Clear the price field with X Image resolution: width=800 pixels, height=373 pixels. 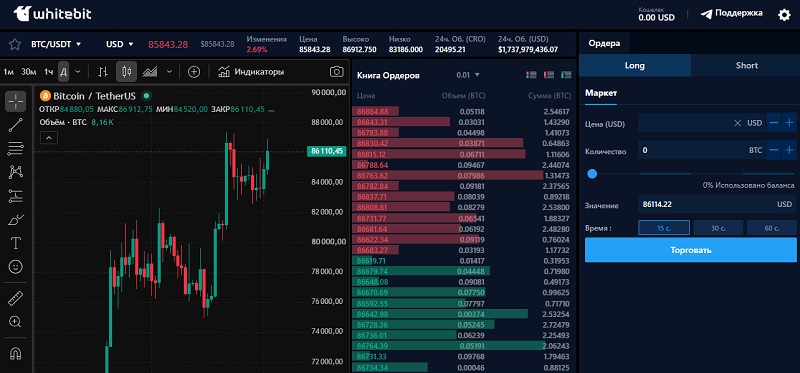pyautogui.click(x=737, y=123)
